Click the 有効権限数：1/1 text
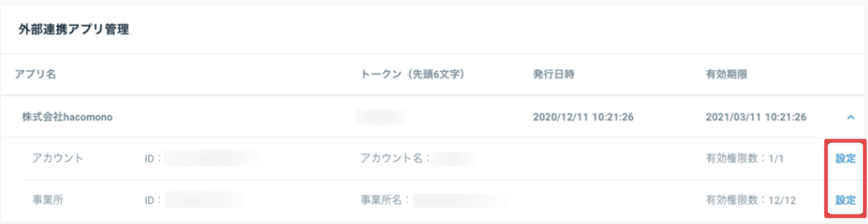 tap(744, 158)
